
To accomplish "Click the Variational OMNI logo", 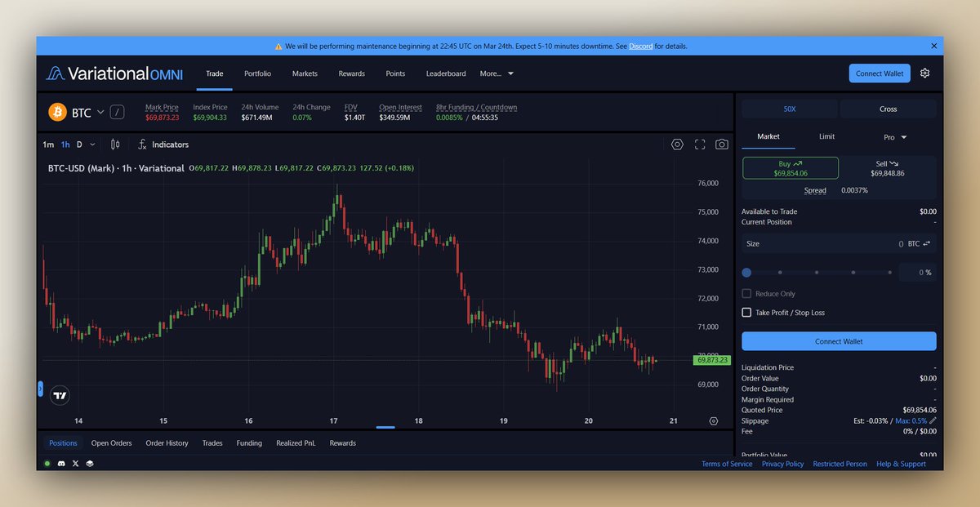I will pos(114,73).
